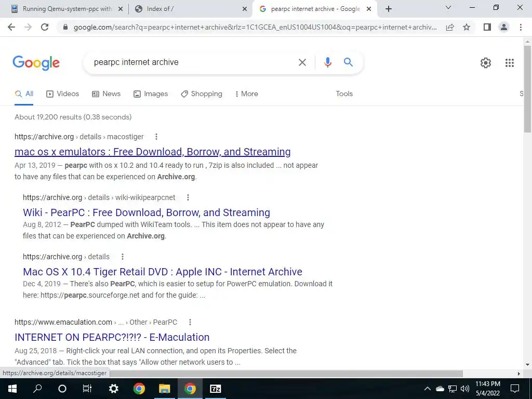Close the Index of / tab
Viewport: 532px width, 399px height.
pos(245,9)
